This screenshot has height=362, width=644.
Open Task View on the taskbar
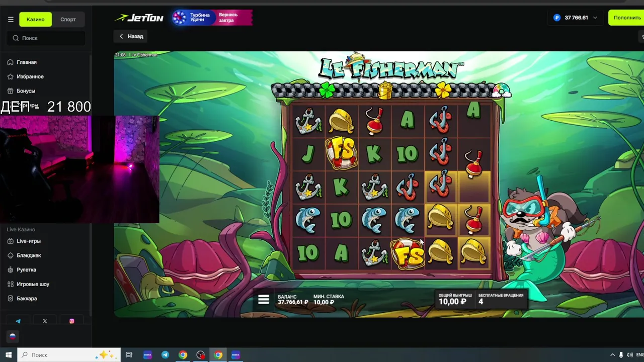coord(129,355)
